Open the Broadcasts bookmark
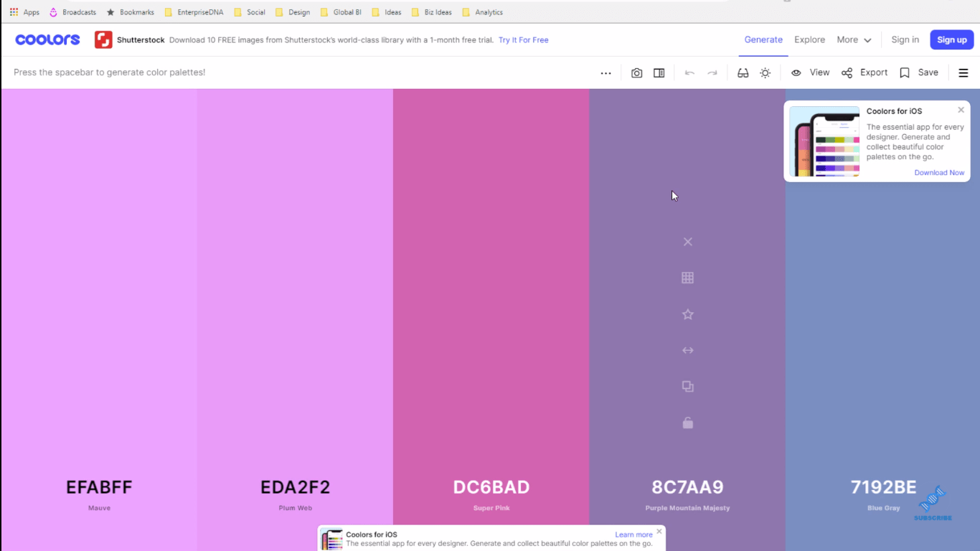Screen dimensions: 980x551 [72, 12]
